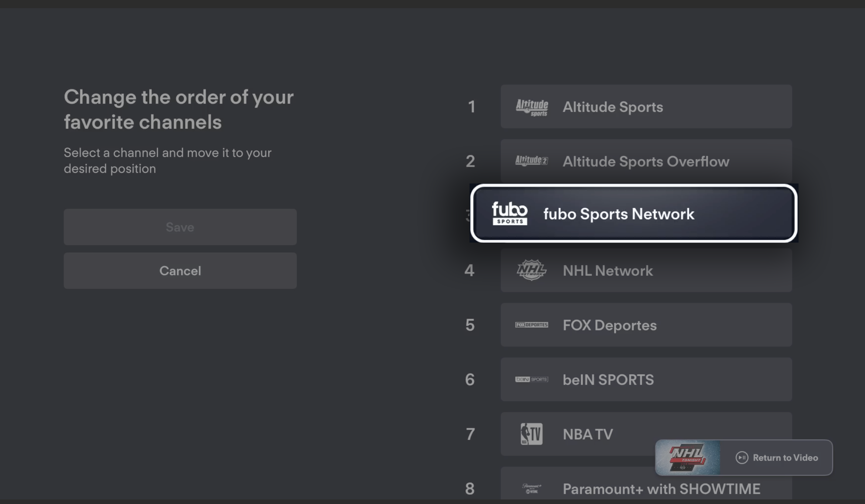Click the 'Select a channel and move it' instruction text

pos(168,160)
